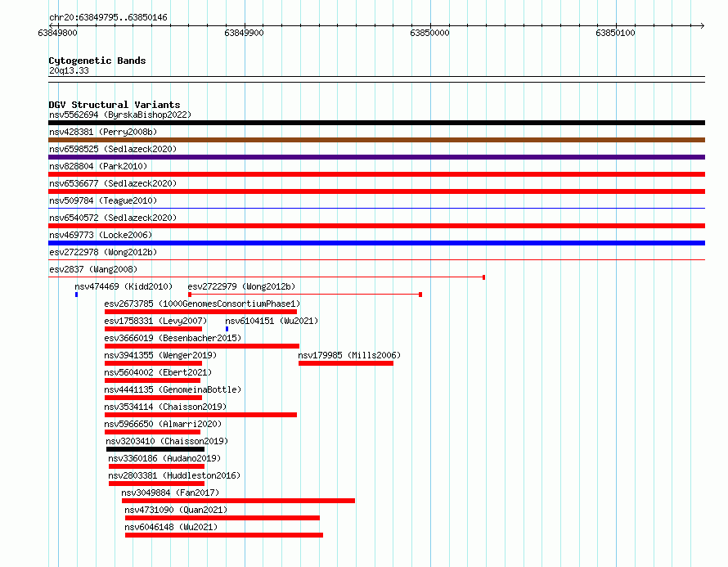Screen dimensions: 728x567
Task: Click the left end marker of esv2722979
Action: (x=190, y=295)
